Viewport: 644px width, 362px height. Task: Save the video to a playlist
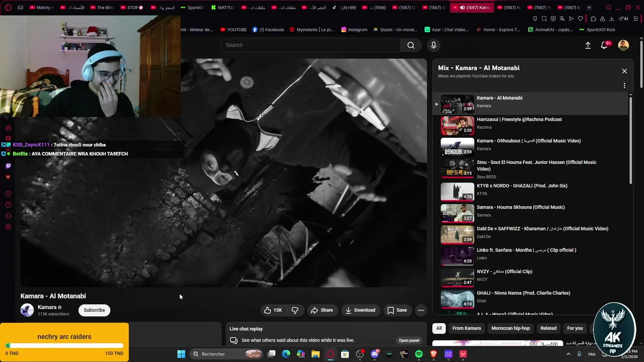tap(397, 310)
